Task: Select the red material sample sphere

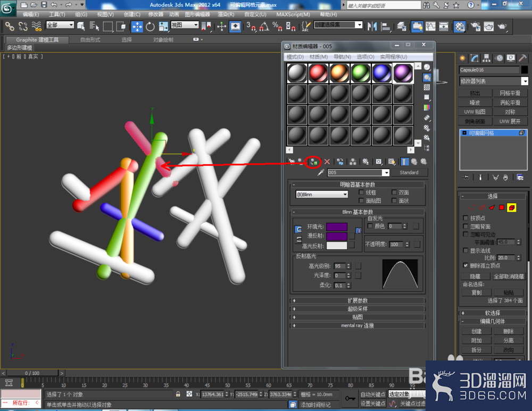Action: pyautogui.click(x=318, y=73)
